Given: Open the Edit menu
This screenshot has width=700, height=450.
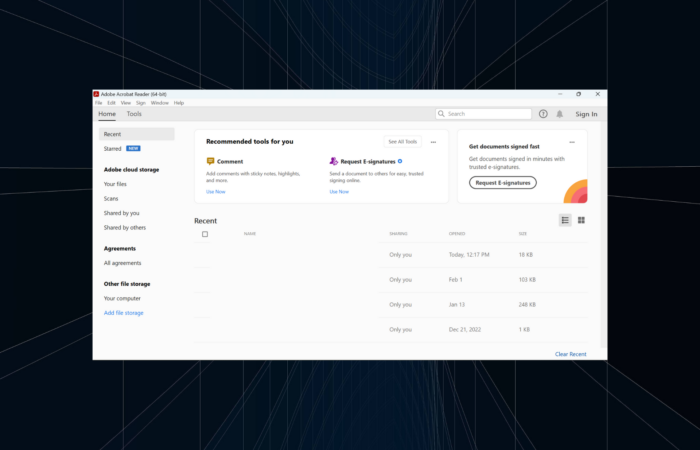Looking at the screenshot, I should [x=111, y=103].
